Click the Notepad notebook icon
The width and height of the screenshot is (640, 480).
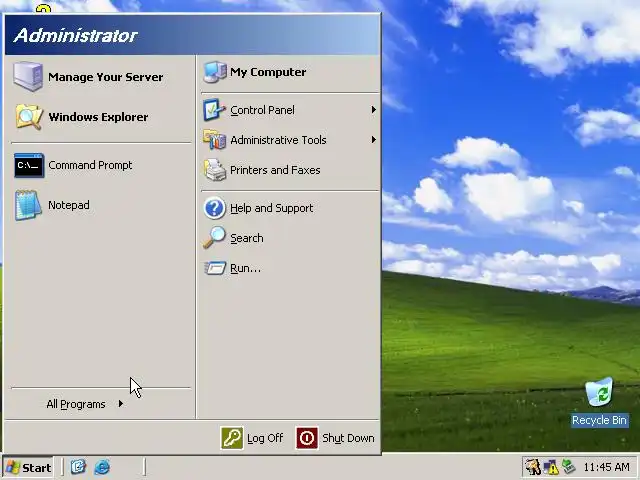[x=28, y=205]
